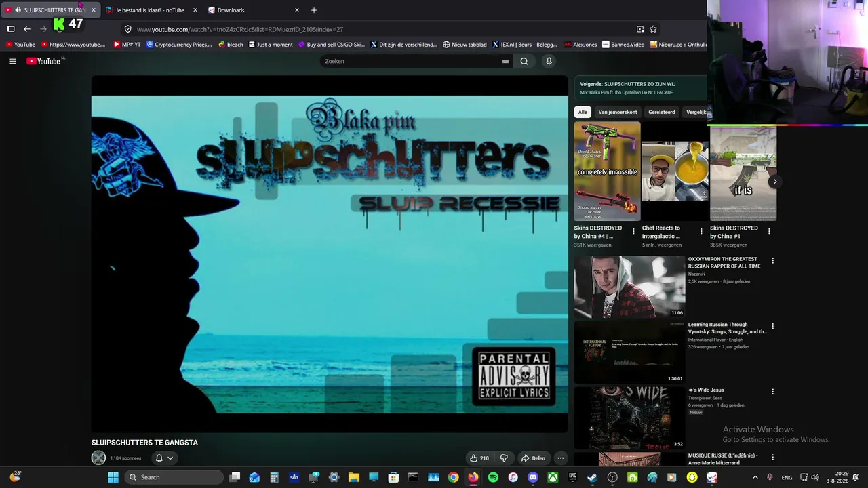Open the OXXXYMIRON greatest Russian rapper thumbnail

(630, 287)
